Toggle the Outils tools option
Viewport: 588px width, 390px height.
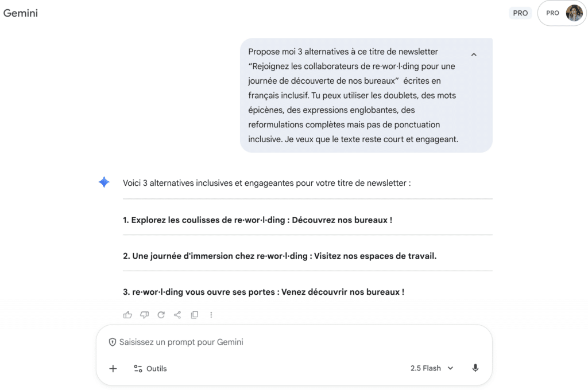(x=150, y=368)
